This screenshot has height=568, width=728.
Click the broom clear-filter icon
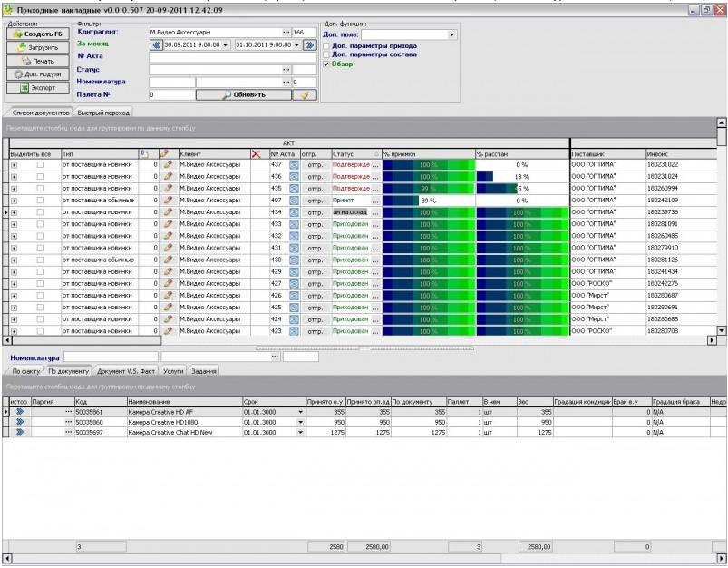click(x=306, y=94)
